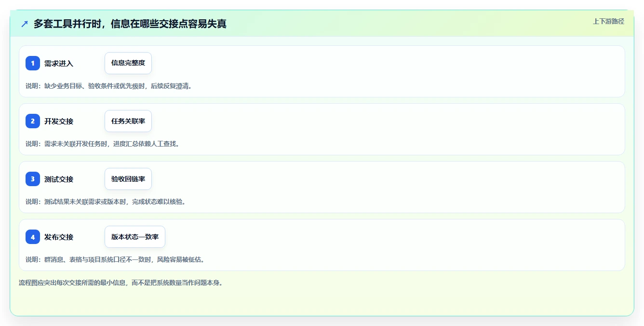This screenshot has height=326, width=644.
Task: Select the 发布交接 step label
Action: pyautogui.click(x=59, y=237)
